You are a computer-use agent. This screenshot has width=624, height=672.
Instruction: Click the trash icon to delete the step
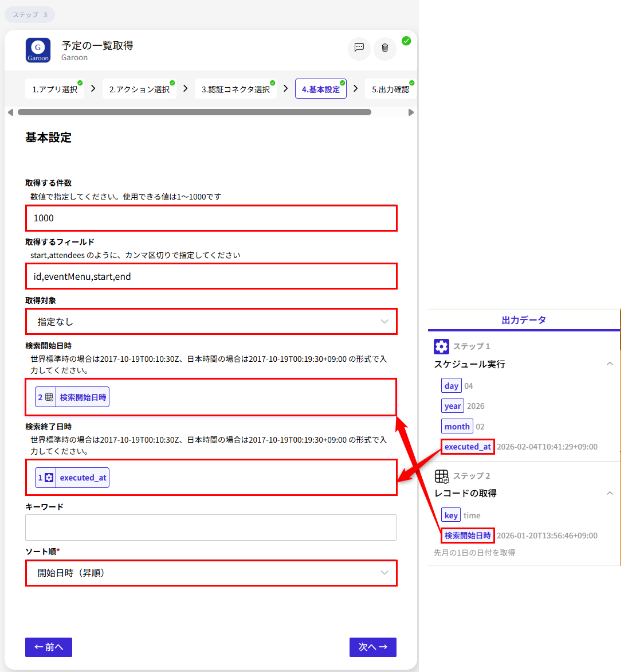[384, 49]
